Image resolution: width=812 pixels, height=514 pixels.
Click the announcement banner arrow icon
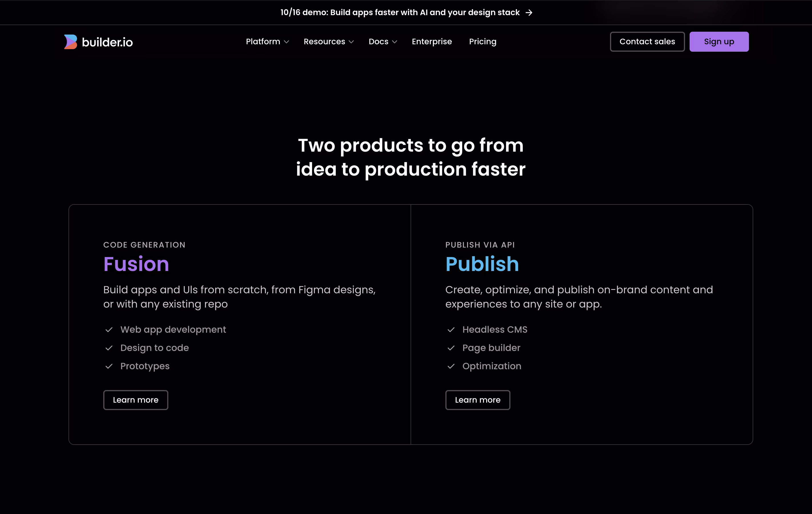[529, 13]
